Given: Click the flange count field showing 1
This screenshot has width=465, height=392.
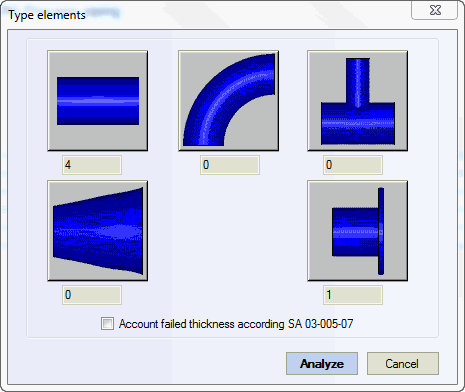Looking at the screenshot, I should point(353,295).
